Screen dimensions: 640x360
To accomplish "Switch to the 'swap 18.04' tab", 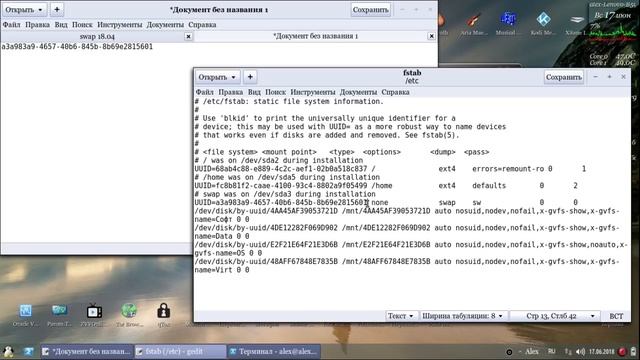I will [97, 36].
